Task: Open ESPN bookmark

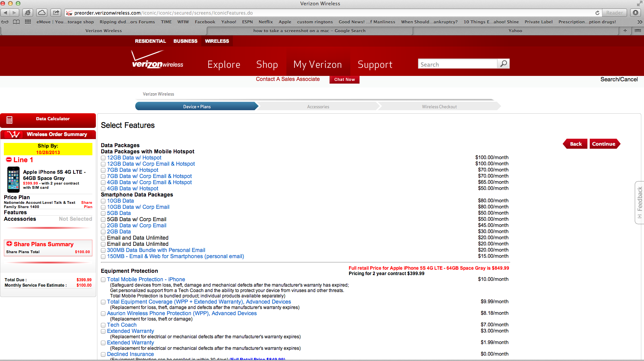Action: (248, 22)
